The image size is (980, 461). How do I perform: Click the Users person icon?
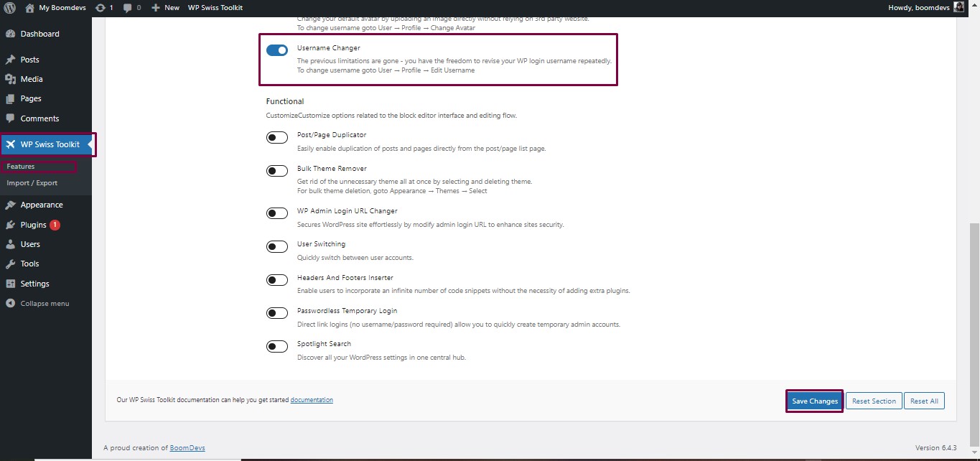(x=10, y=244)
